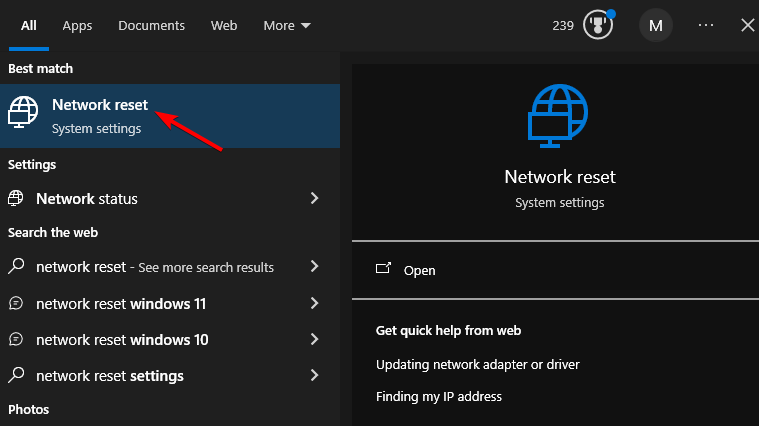This screenshot has height=426, width=759.
Task: Choose 'network reset windows 10' suggestion
Action: (170, 340)
